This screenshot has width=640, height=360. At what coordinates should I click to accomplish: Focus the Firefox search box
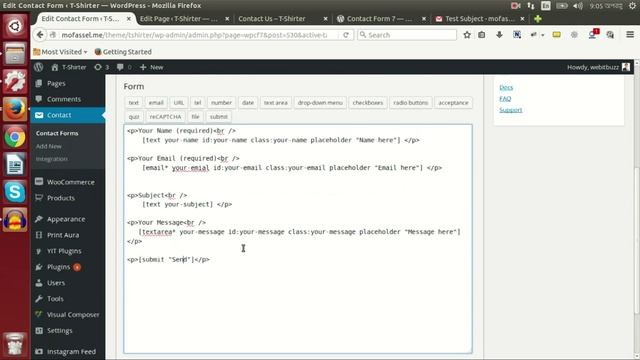pos(407,35)
